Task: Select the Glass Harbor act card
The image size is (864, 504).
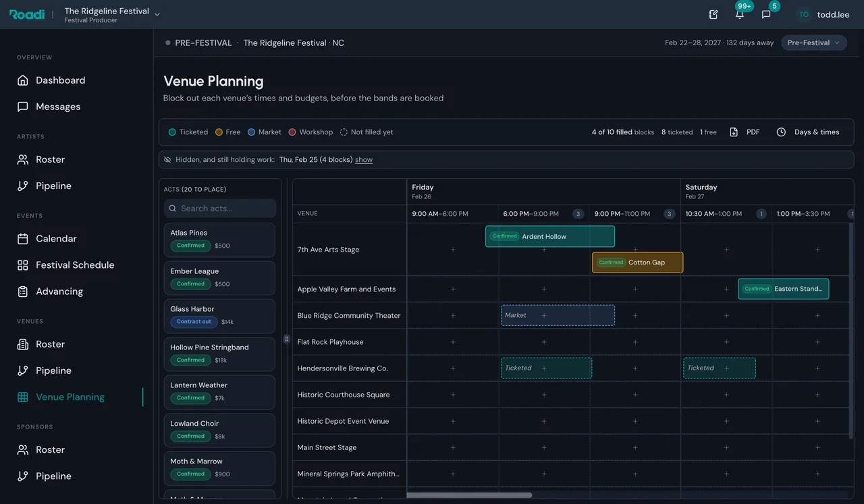Action: (219, 316)
